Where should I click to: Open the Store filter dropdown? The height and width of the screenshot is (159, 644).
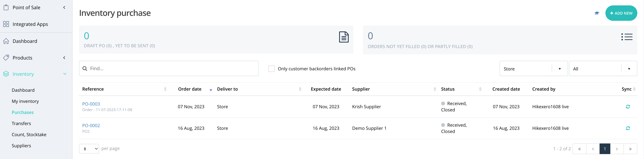coord(533,69)
